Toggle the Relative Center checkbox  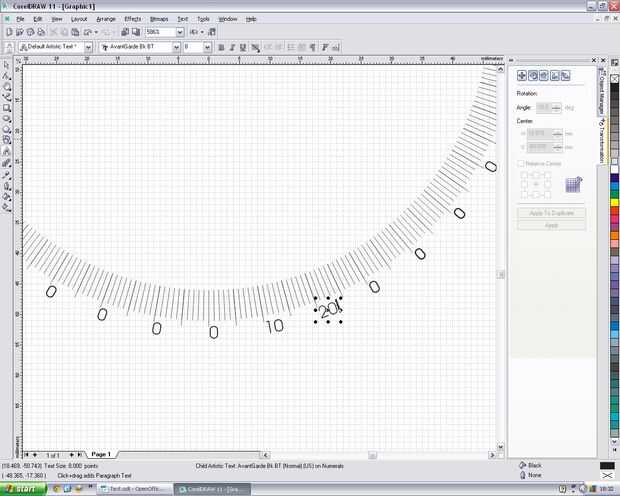[x=521, y=163]
